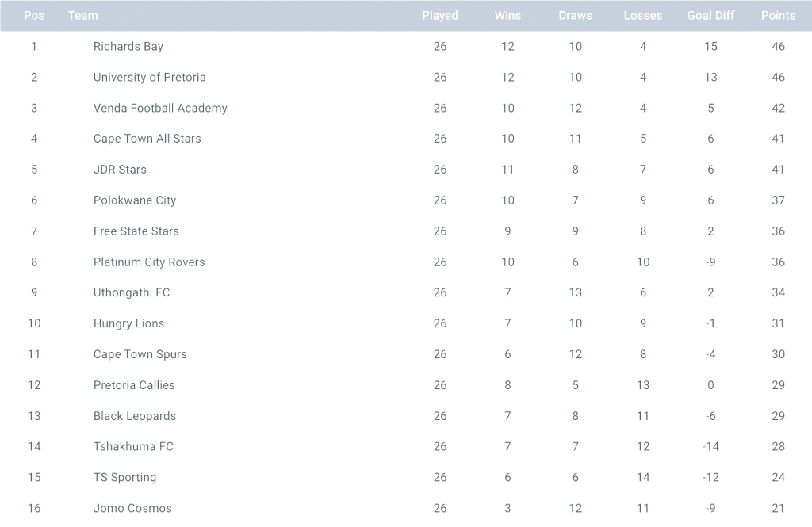Open the Richards Bay team row

point(128,46)
